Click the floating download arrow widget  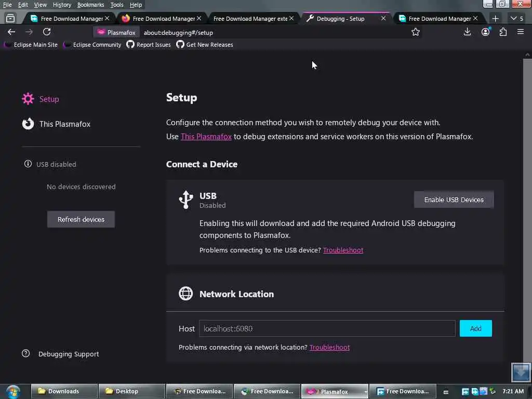[x=521, y=372]
